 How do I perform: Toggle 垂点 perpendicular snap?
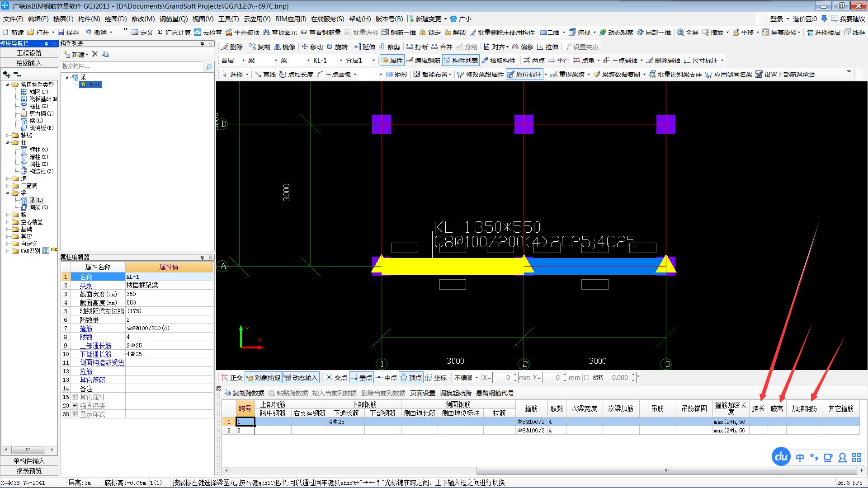[x=362, y=377]
